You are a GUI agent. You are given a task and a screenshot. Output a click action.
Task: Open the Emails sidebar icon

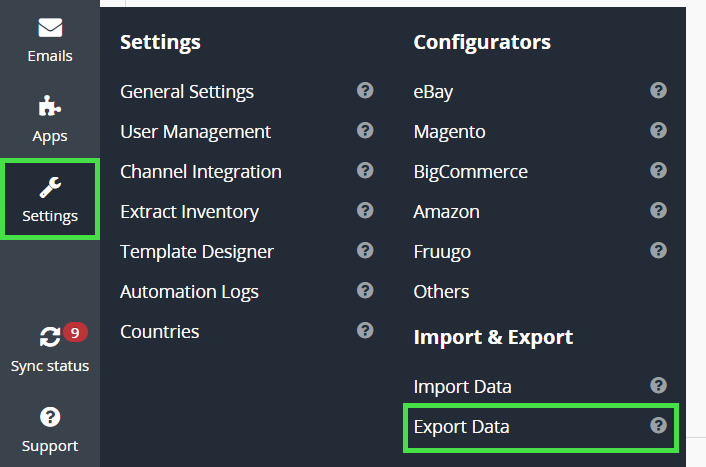click(50, 28)
